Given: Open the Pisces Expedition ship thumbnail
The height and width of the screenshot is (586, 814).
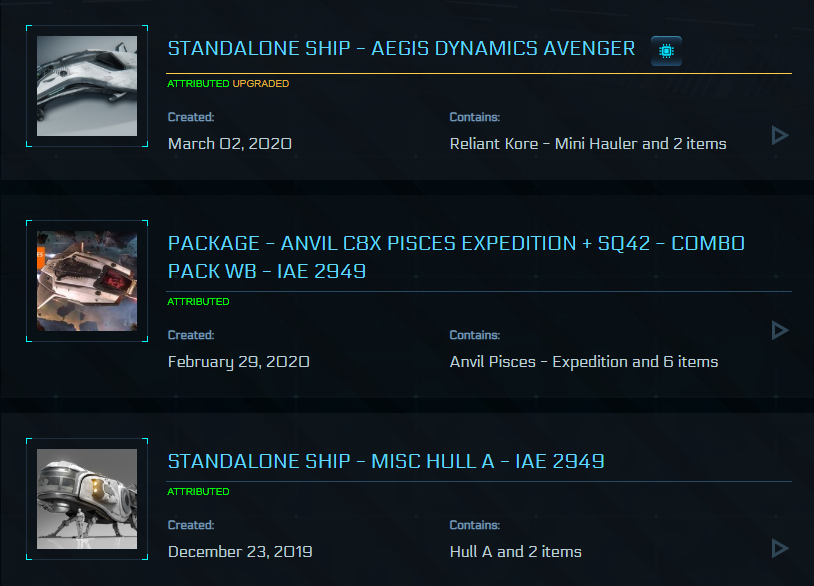Looking at the screenshot, I should click(87, 281).
